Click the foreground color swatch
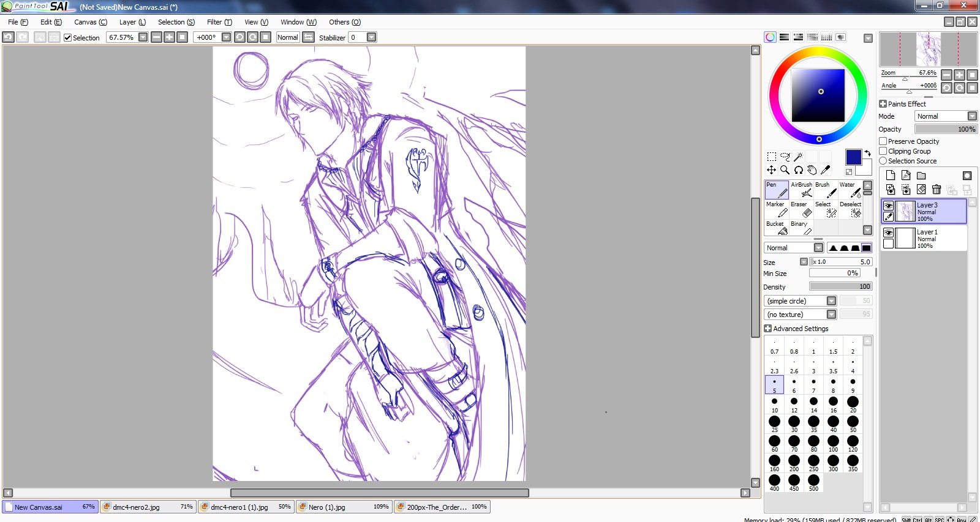 [x=853, y=157]
